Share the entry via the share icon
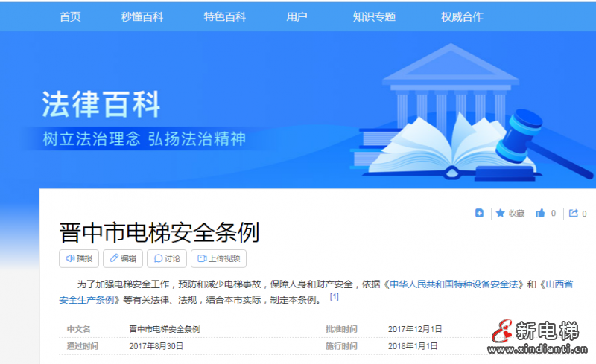This screenshot has height=364, width=596. [574, 213]
